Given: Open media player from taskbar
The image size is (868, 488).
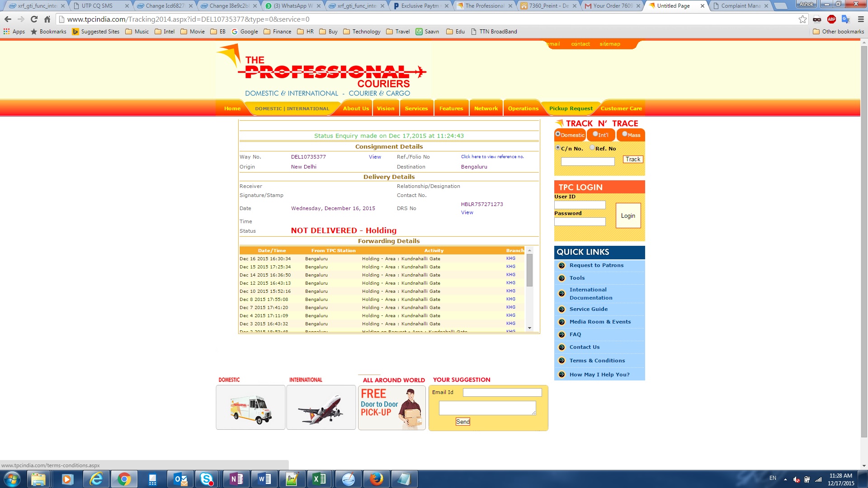Looking at the screenshot, I should (x=67, y=479).
